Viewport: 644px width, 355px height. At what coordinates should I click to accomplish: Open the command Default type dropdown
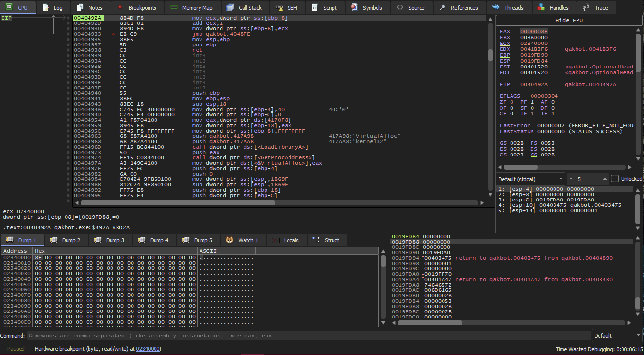tap(617, 336)
